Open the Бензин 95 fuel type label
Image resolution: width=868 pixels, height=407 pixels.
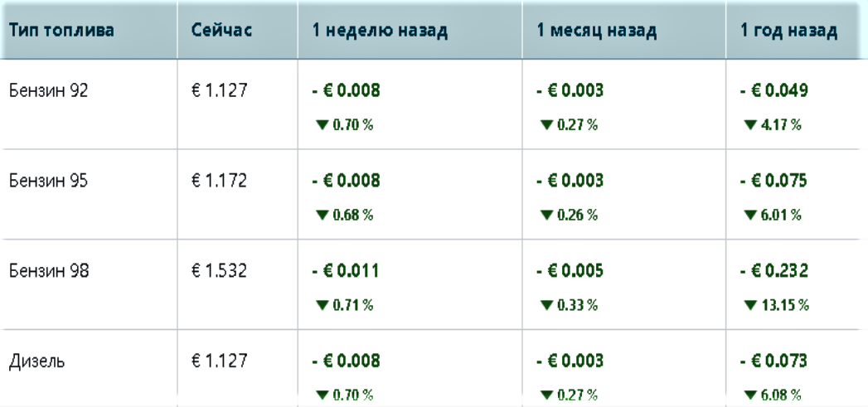[x=48, y=181]
